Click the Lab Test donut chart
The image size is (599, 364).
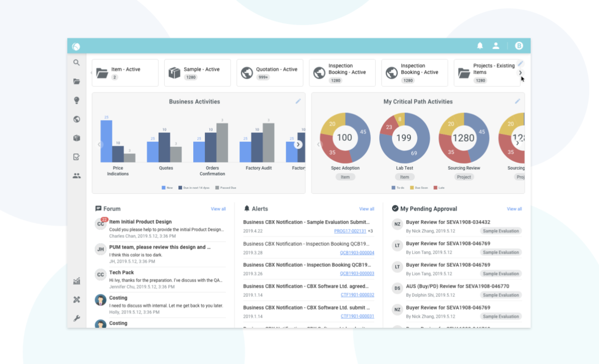pyautogui.click(x=404, y=138)
